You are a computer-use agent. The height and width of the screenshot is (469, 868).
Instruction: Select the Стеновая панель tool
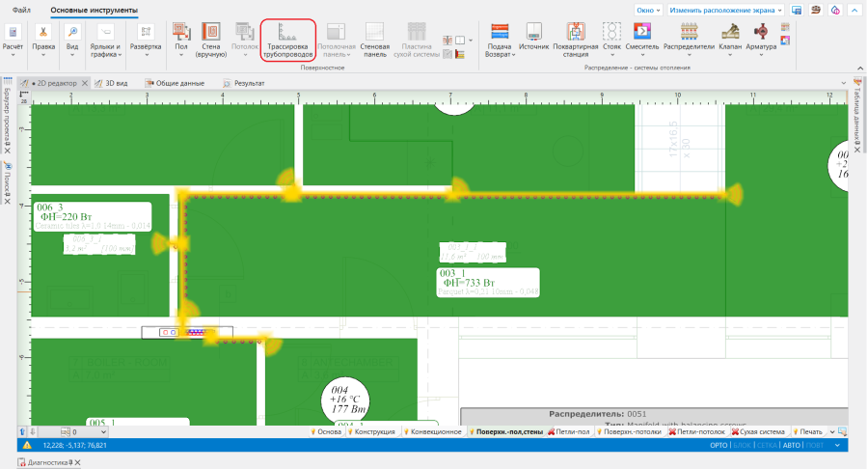[x=375, y=40]
